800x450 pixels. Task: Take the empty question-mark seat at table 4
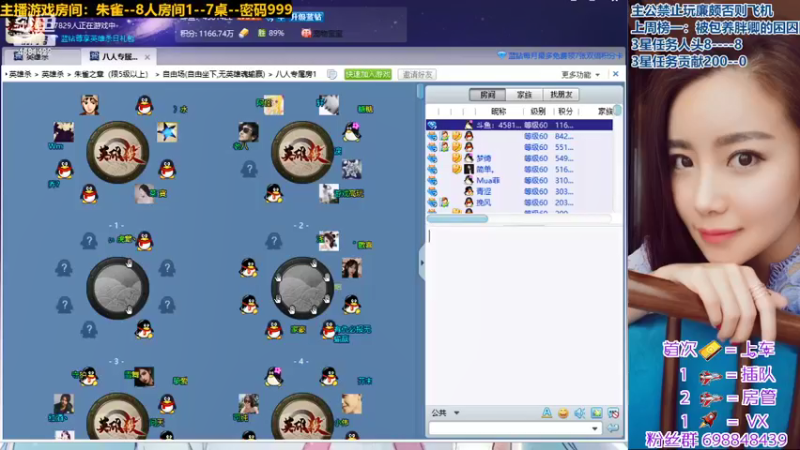click(274, 241)
